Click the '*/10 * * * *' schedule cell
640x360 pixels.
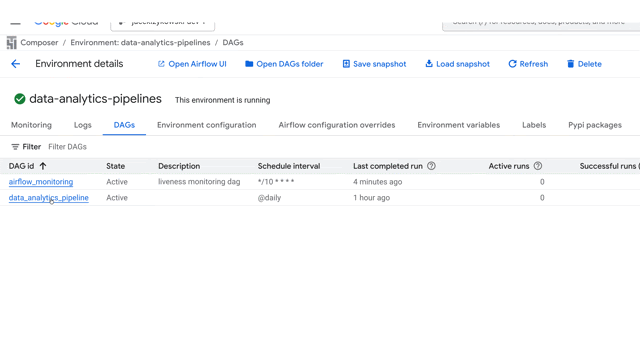pos(276,182)
